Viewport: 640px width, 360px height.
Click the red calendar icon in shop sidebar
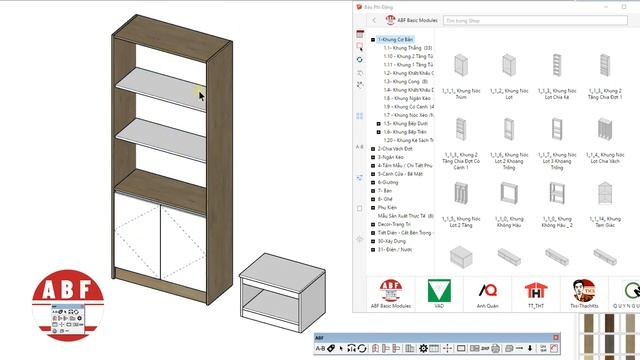click(360, 34)
